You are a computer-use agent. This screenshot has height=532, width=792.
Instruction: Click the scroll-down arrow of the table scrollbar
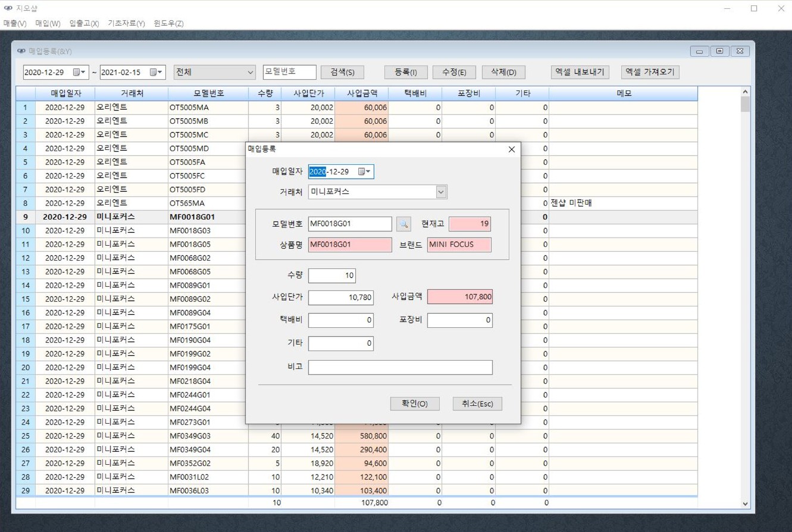tap(746, 504)
